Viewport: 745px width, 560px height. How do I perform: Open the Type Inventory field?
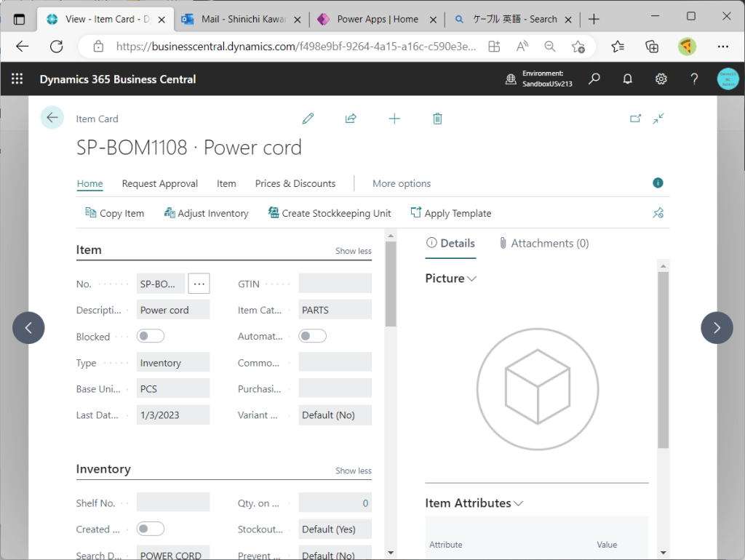173,362
